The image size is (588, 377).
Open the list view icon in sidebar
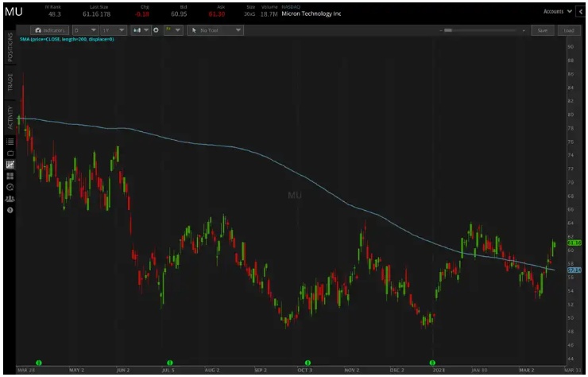[x=10, y=142]
